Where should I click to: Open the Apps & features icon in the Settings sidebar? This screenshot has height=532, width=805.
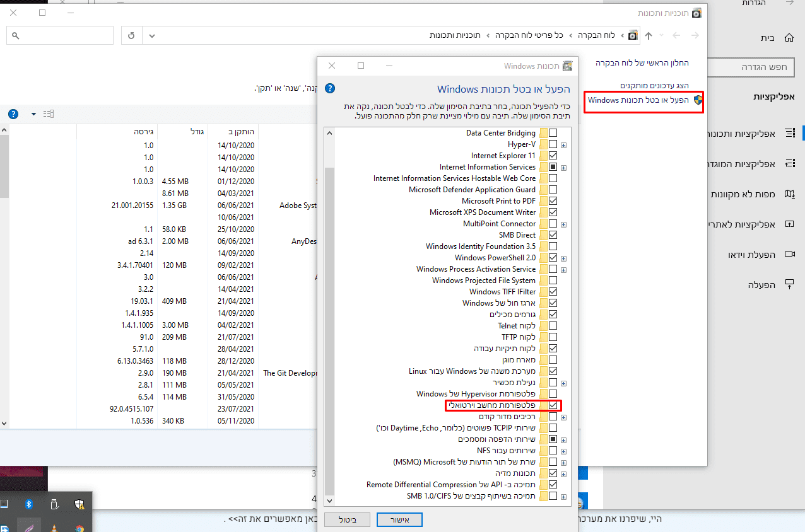(789, 134)
